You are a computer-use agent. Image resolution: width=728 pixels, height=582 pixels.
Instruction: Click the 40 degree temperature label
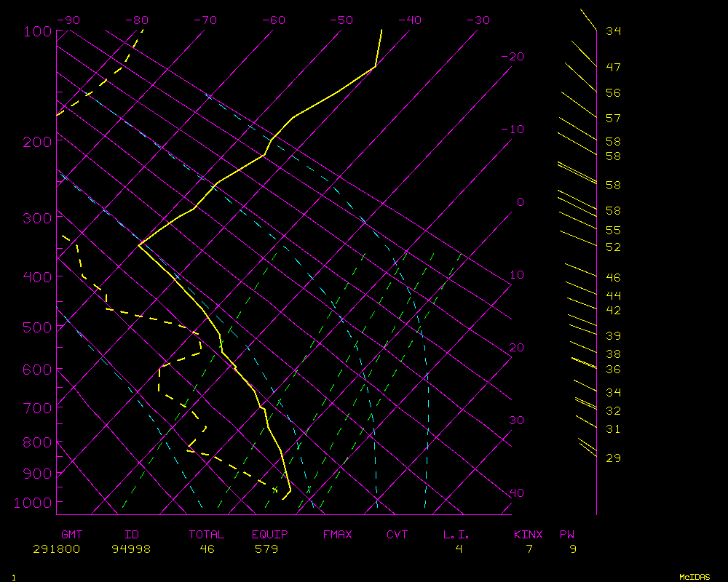(516, 493)
